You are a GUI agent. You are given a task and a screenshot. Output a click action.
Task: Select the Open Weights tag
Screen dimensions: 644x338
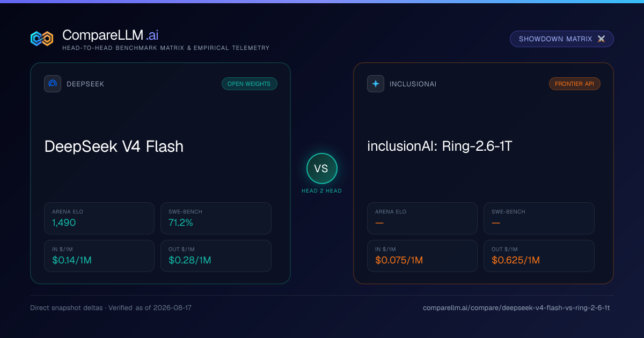250,84
